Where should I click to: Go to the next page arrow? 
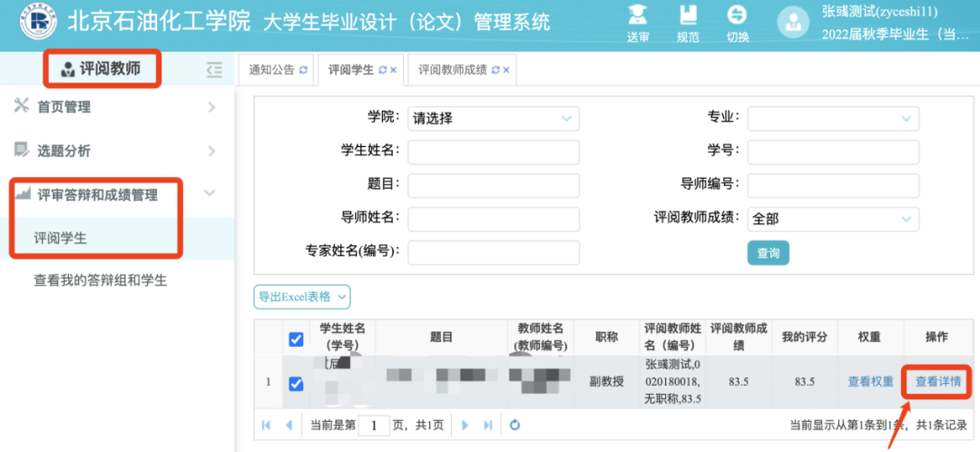[x=465, y=425]
